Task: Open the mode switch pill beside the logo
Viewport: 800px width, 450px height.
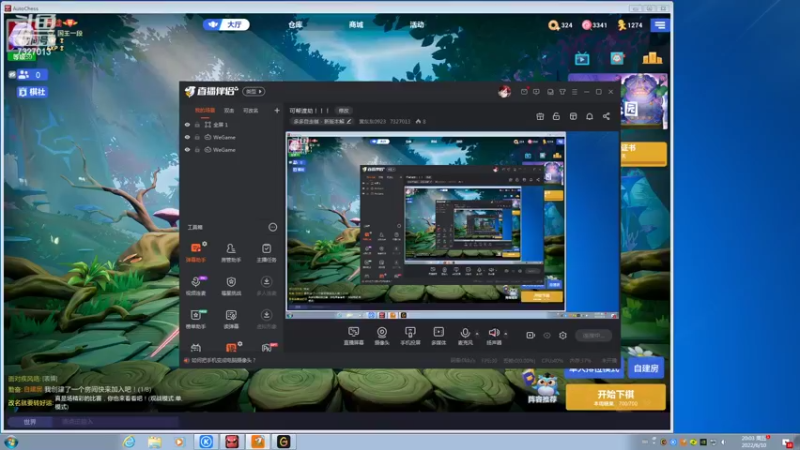Action: click(254, 91)
